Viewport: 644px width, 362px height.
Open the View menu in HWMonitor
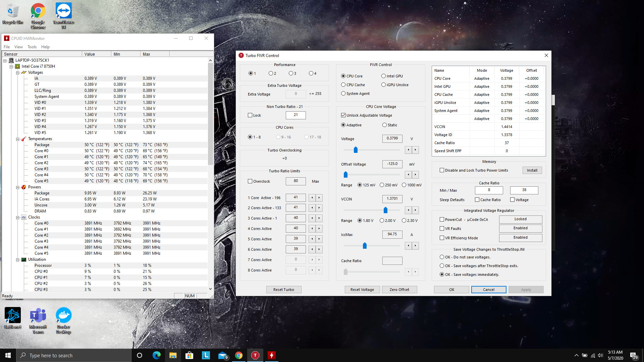(18, 47)
